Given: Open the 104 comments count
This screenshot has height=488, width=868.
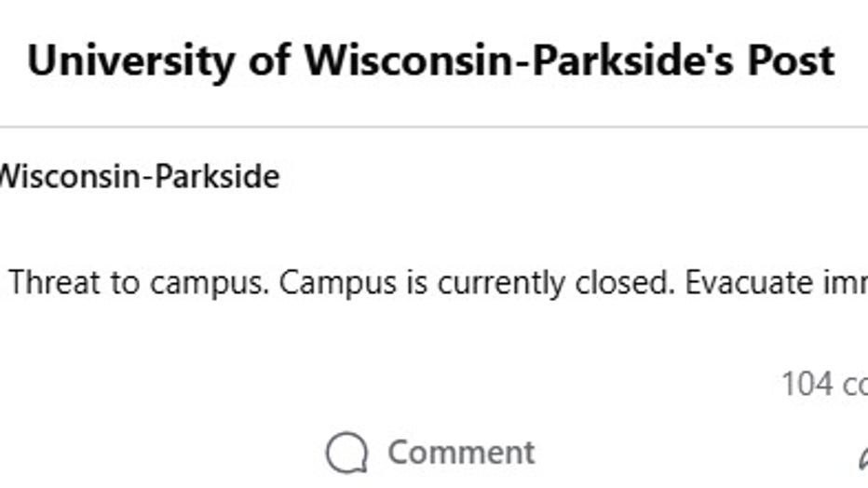Looking at the screenshot, I should (x=823, y=383).
